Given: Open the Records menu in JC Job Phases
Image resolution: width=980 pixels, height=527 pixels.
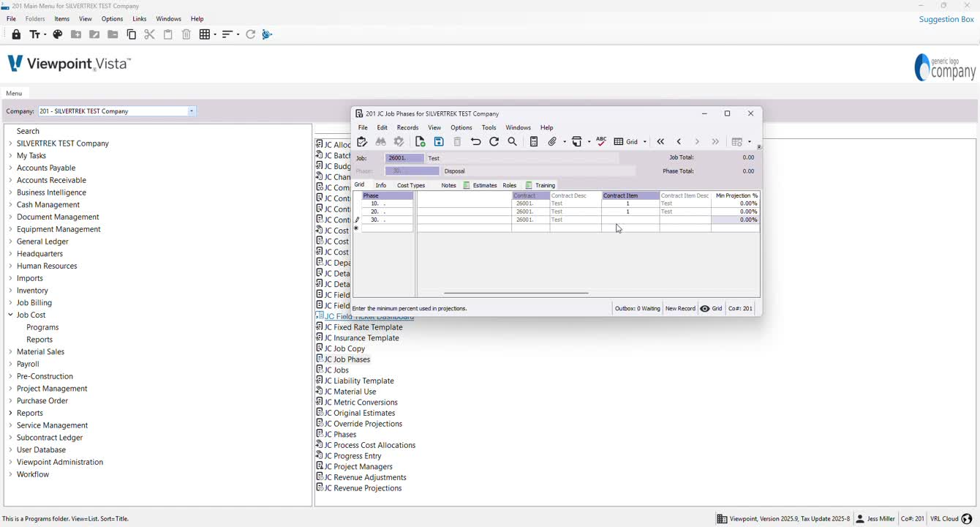Looking at the screenshot, I should 407,127.
